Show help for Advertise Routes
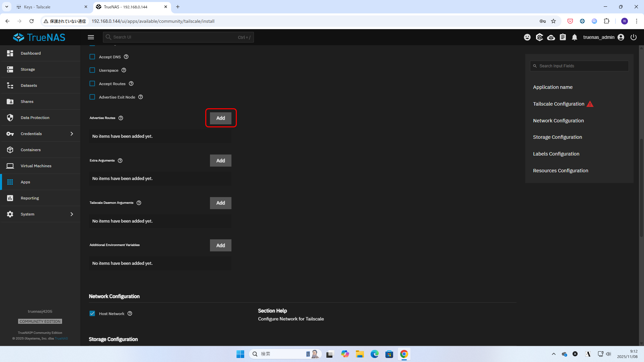The height and width of the screenshot is (362, 644). click(x=121, y=118)
